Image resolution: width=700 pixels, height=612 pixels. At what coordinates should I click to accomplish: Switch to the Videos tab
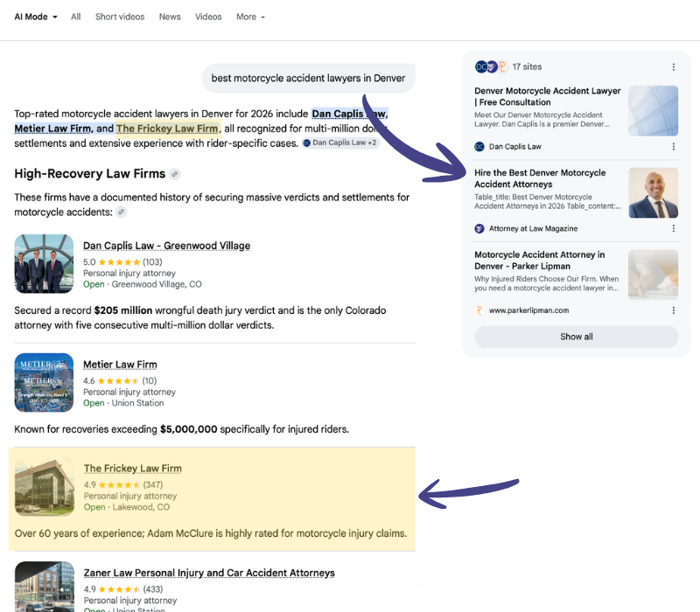[208, 17]
